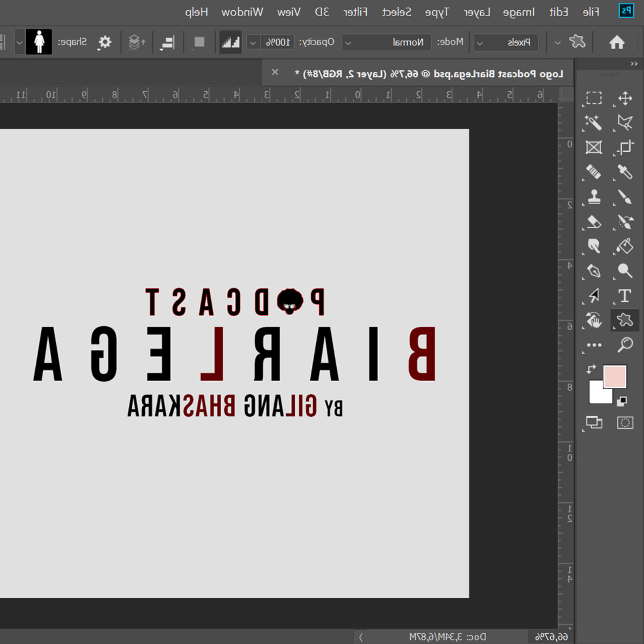This screenshot has height=644, width=644.
Task: Click the path operations button
Action: click(199, 42)
